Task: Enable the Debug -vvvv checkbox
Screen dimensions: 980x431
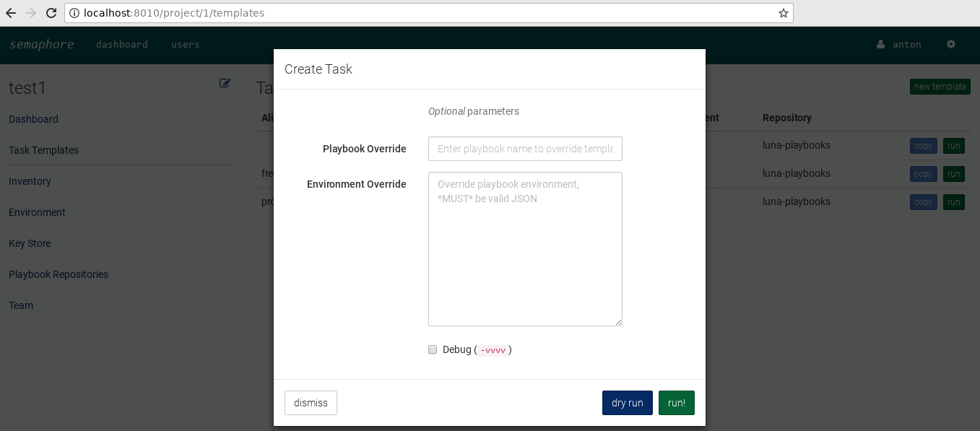Action: point(433,349)
